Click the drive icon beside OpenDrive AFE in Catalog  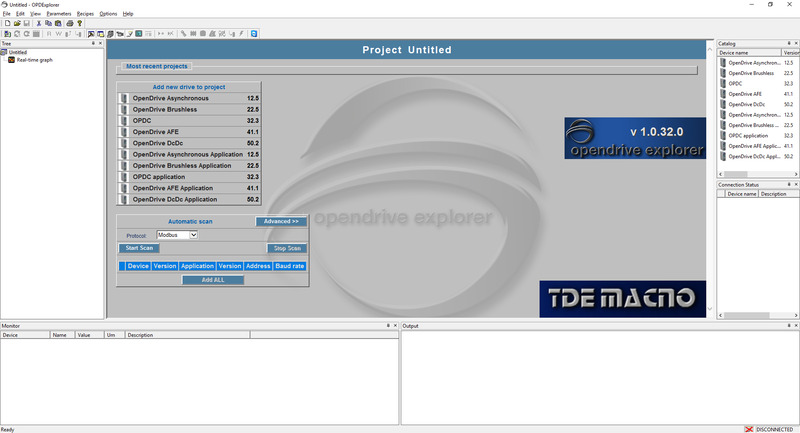(722, 94)
